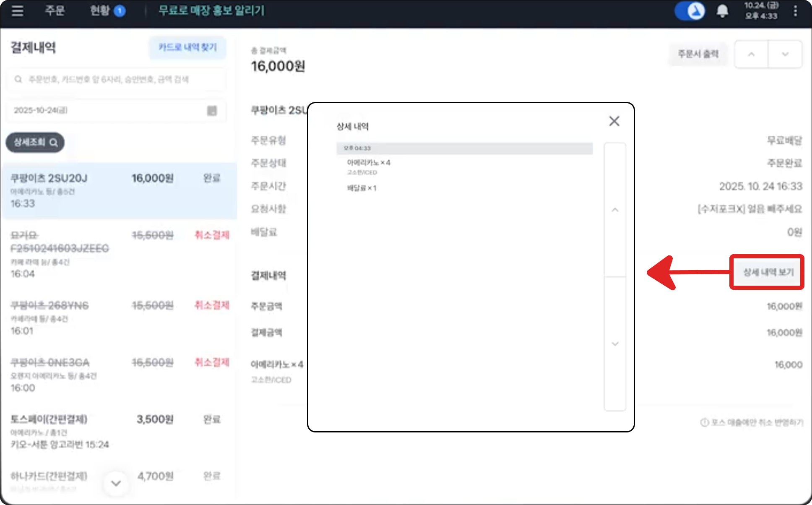Toggle the blue switch in top bar
The height and width of the screenshot is (505, 812).
[x=690, y=11]
